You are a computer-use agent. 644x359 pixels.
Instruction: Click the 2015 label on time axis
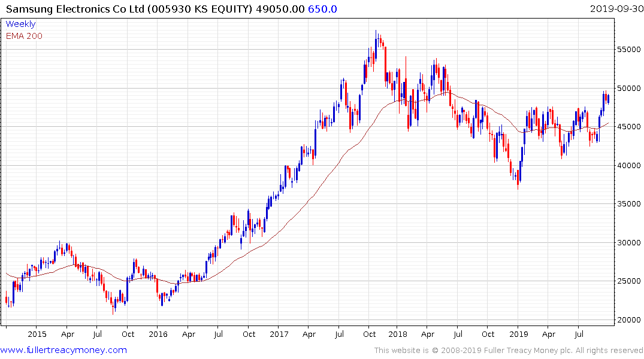tap(37, 334)
